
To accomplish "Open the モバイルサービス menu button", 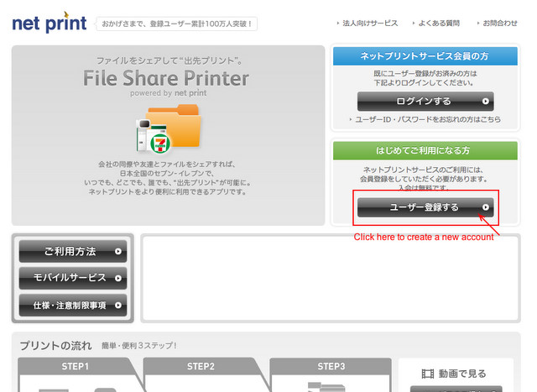I will point(73,278).
